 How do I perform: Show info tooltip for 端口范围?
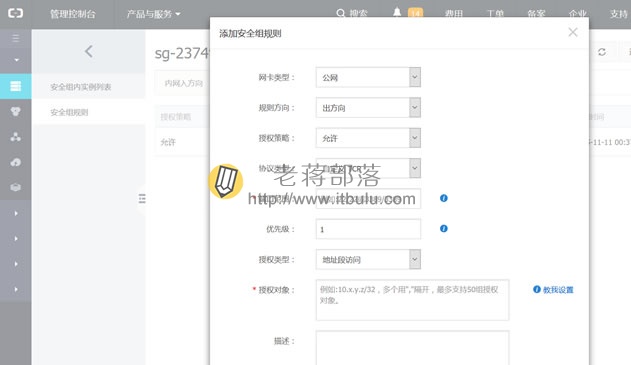(443, 198)
